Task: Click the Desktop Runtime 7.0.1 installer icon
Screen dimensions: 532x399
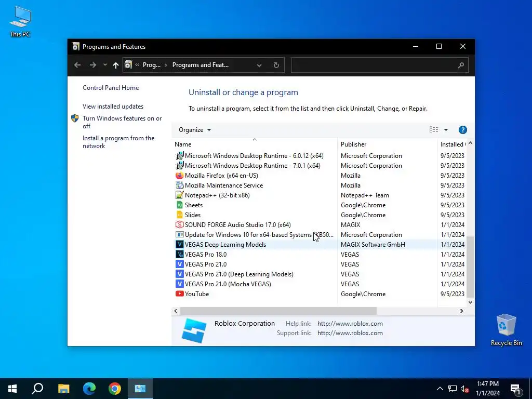Action: point(179,166)
